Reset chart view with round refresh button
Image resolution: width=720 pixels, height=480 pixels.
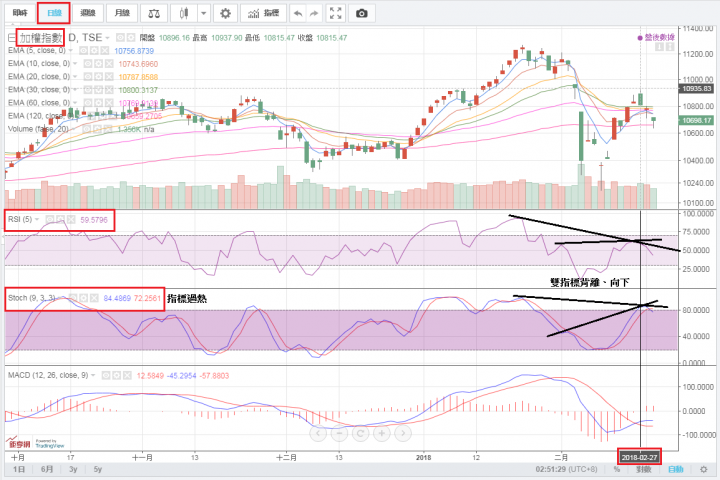(360, 433)
